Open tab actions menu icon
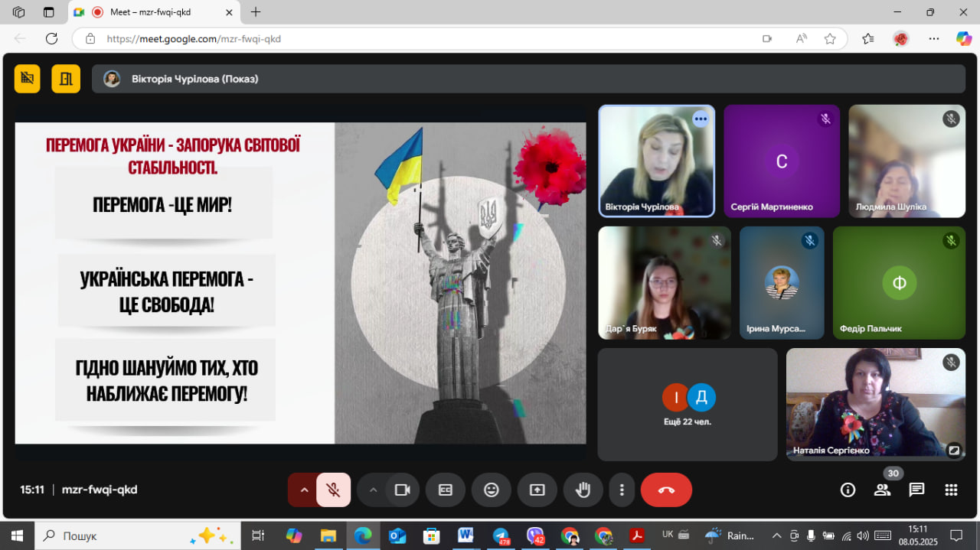 (49, 12)
